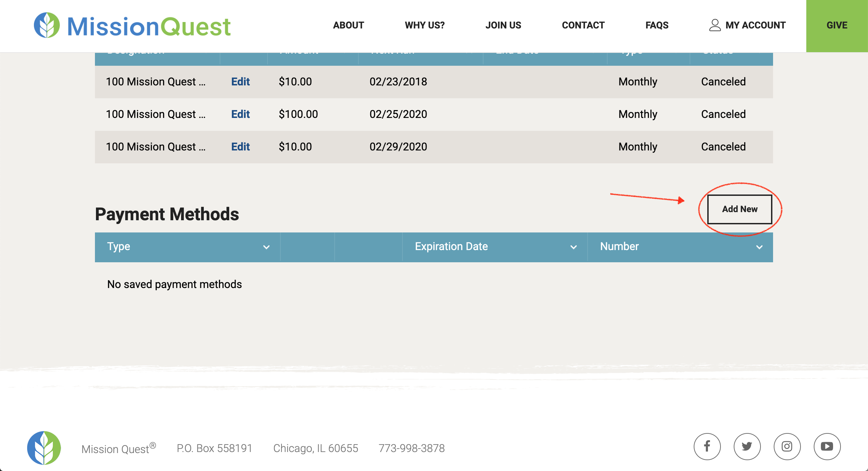Image resolution: width=868 pixels, height=471 pixels.
Task: Click the MissionQuest header logo
Action: [132, 26]
